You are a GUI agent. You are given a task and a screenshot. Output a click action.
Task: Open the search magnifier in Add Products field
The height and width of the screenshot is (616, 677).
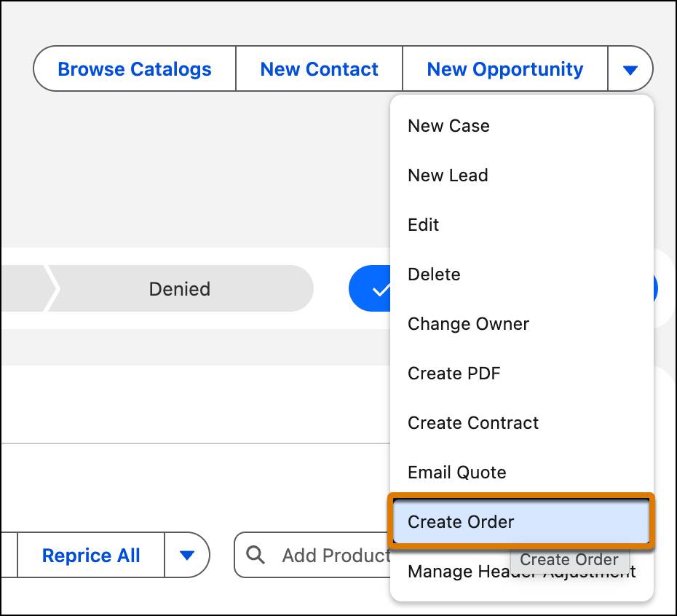tap(255, 555)
